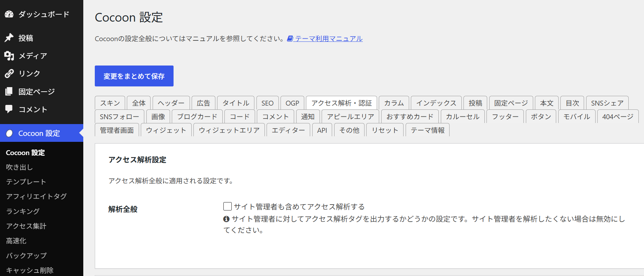Open メディア menu in the sidebar
The width and height of the screenshot is (644, 276).
point(42,56)
